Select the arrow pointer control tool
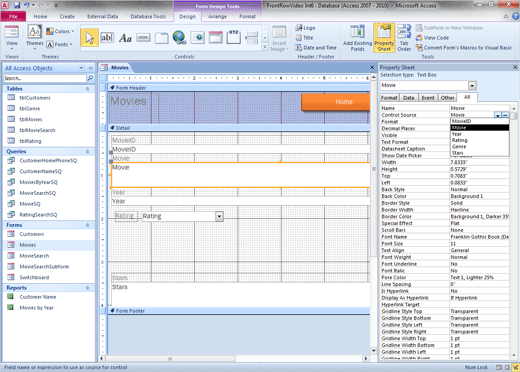This screenshot has width=520, height=372. [89, 38]
